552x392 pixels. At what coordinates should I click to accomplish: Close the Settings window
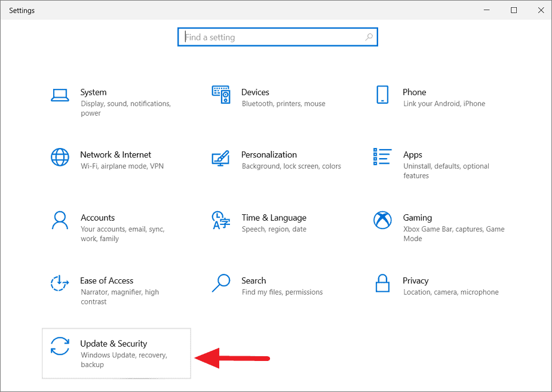(541, 10)
